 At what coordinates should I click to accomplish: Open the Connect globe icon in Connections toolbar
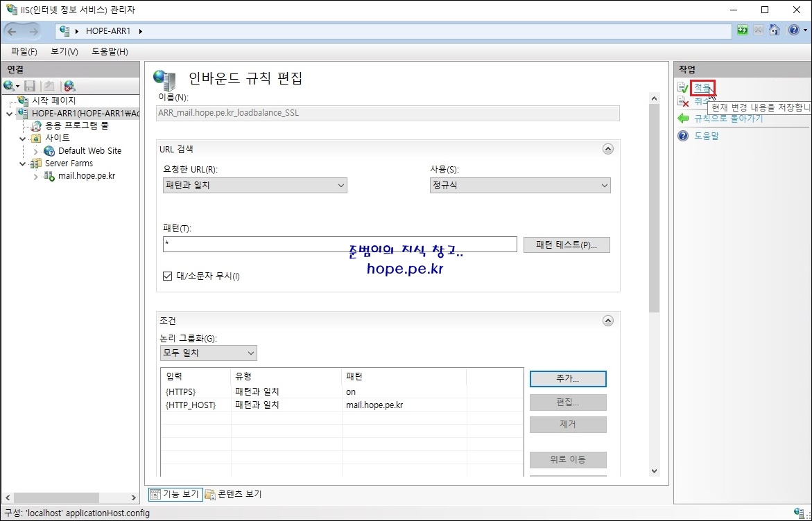9,86
